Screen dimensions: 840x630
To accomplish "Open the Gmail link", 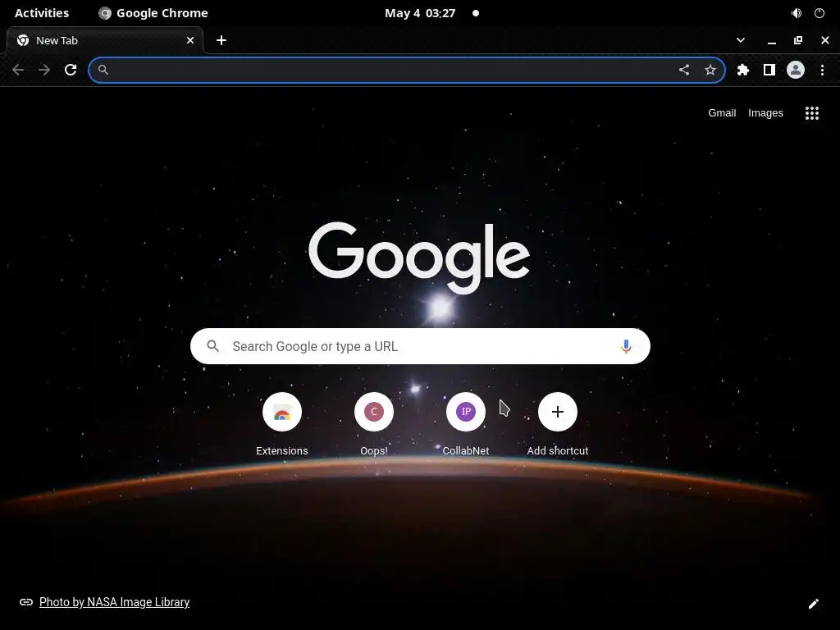I will (722, 113).
